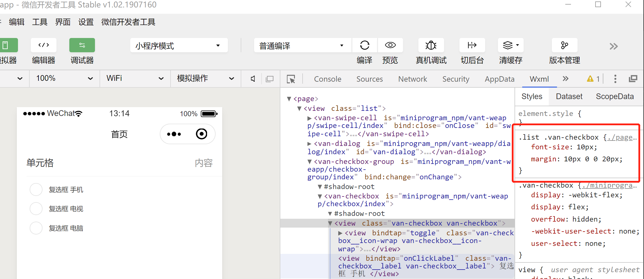The width and height of the screenshot is (644, 279).
Task: Check the 复选框 电脑 checkbox
Action: [36, 228]
